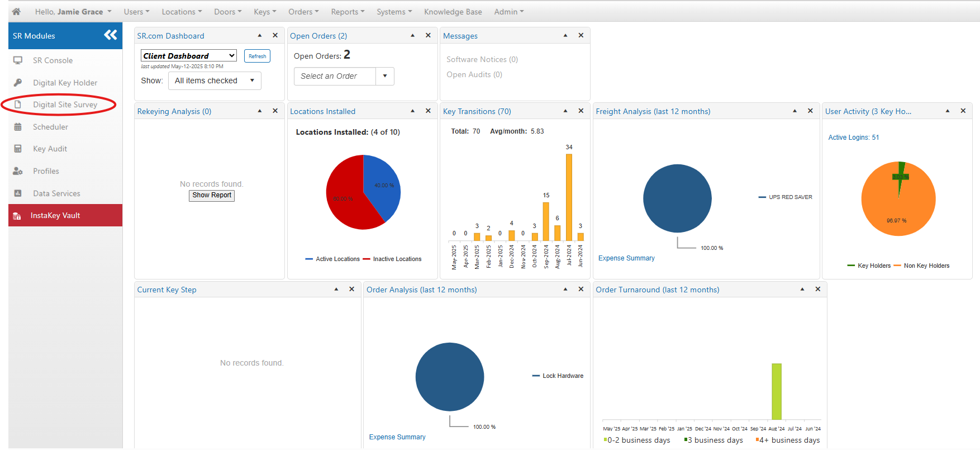Viewport: 980px width, 450px height.
Task: Open the Knowledge Base page
Action: pyautogui.click(x=453, y=12)
